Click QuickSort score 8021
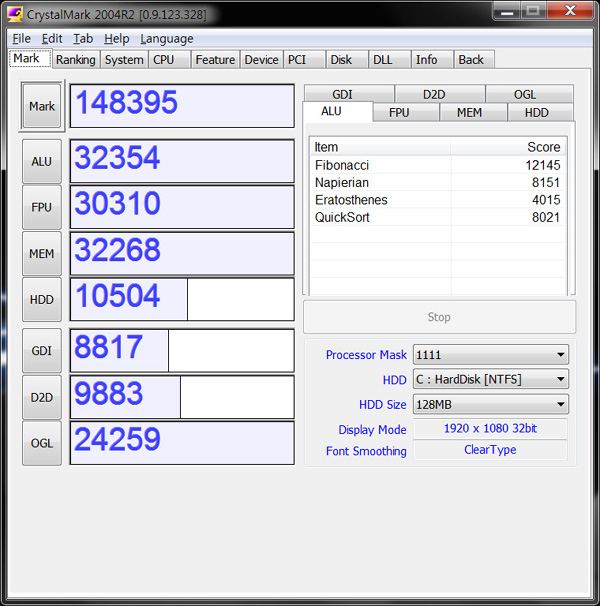The image size is (600, 606). point(546,217)
